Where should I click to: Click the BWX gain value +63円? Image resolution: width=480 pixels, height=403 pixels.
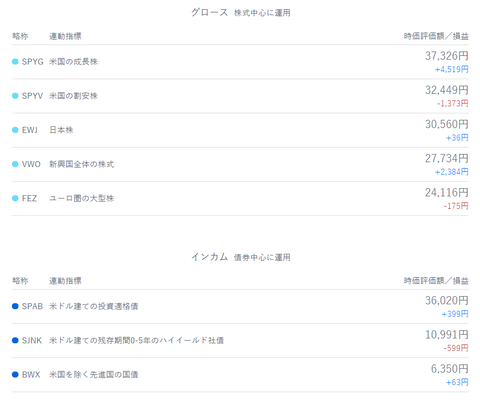[457, 382]
